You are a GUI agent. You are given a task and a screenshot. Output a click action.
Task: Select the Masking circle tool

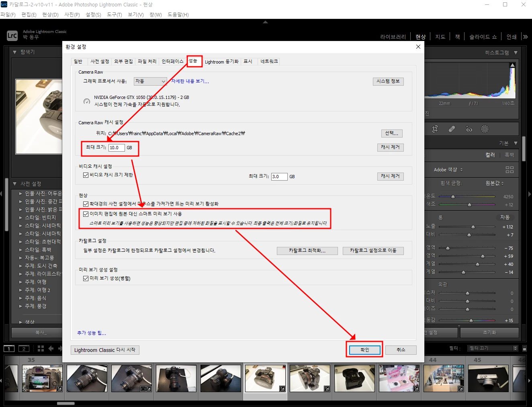click(x=485, y=129)
